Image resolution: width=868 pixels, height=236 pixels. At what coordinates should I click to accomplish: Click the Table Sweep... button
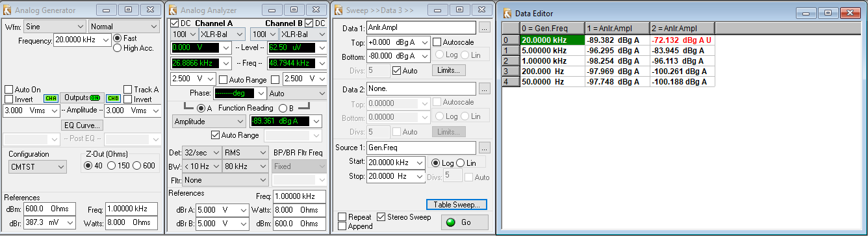point(457,205)
